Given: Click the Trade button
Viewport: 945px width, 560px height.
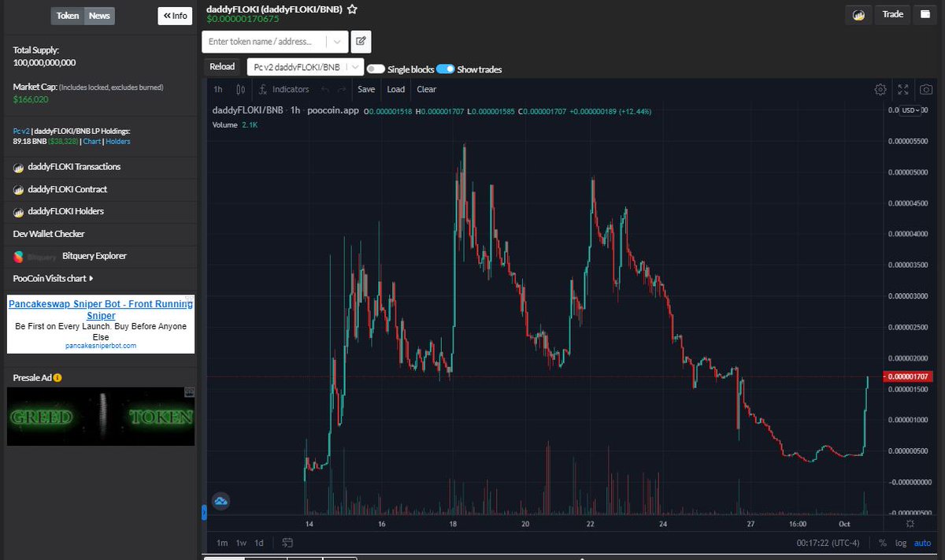Looking at the screenshot, I should (893, 14).
